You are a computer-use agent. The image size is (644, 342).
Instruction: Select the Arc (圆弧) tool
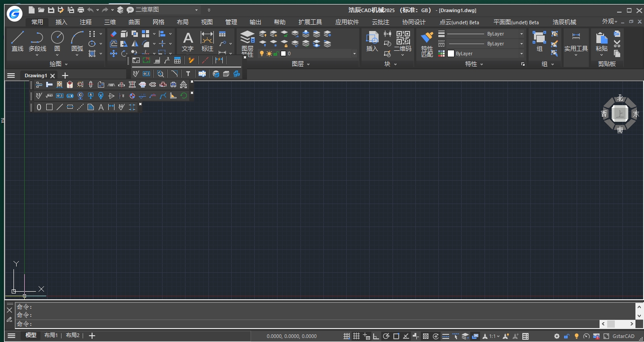tap(77, 41)
